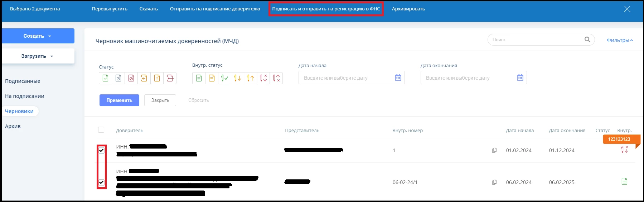Uncheck the second document row checkbox
Screen dimensions: 644x202
[x=101, y=182]
